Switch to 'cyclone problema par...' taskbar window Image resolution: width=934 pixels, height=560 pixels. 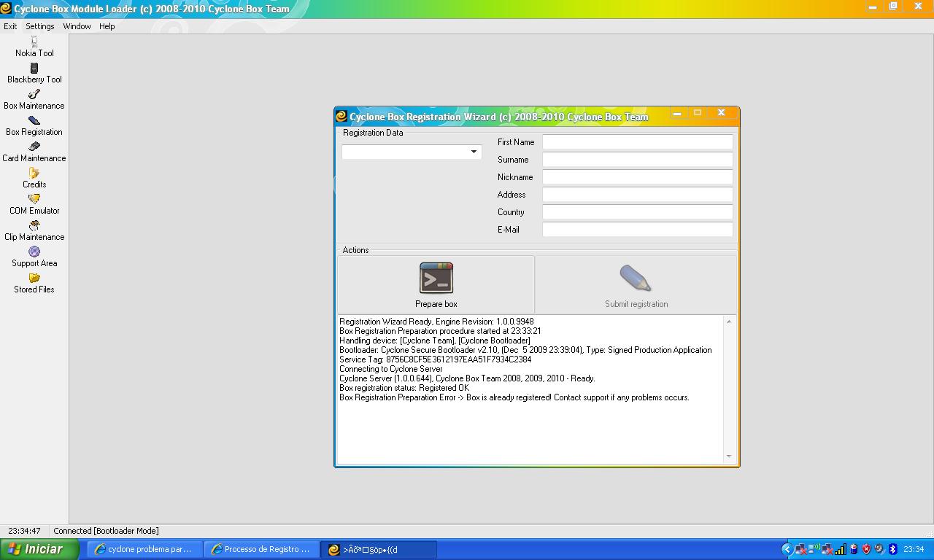coord(144,549)
